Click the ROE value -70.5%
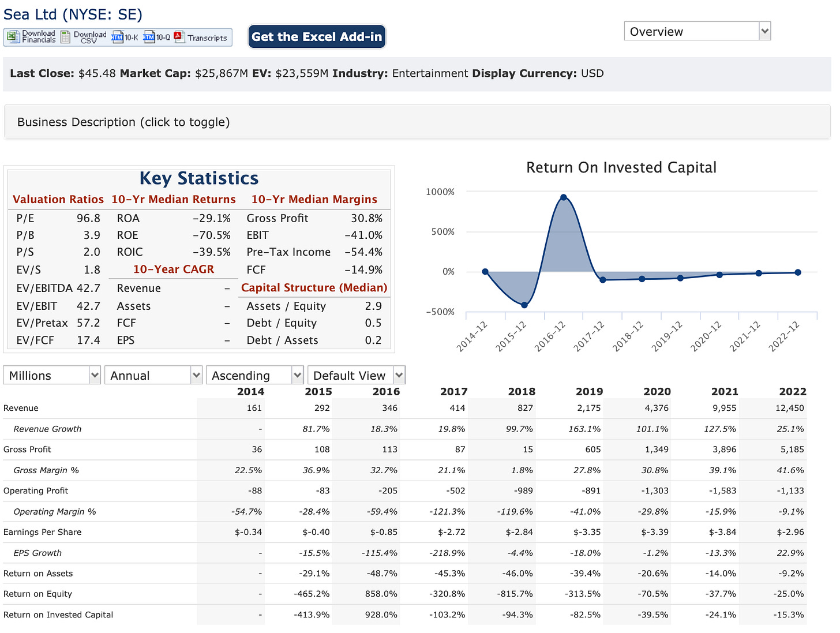This screenshot has height=633, width=840. [211, 235]
